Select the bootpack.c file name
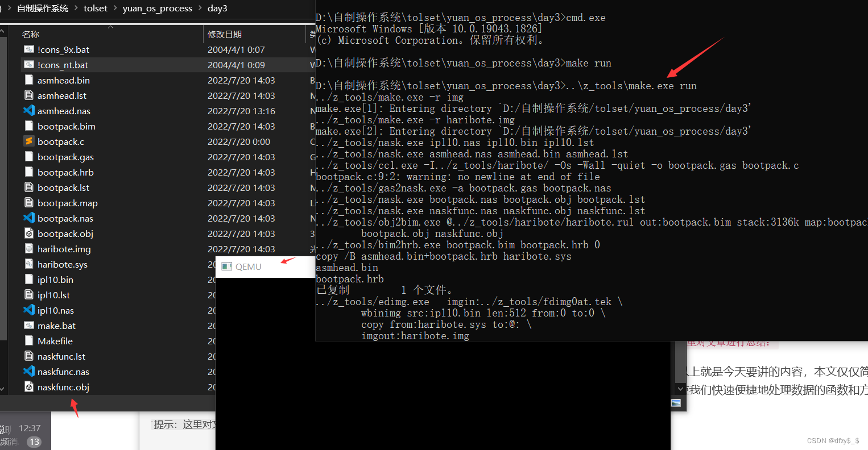This screenshot has height=450, width=868. pos(61,141)
